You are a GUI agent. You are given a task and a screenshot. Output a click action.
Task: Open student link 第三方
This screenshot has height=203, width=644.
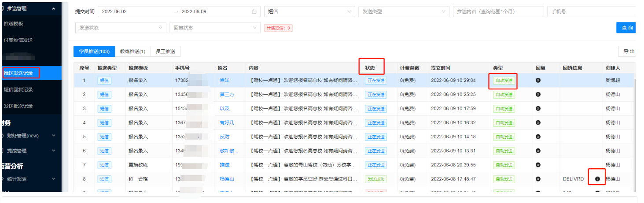point(227,95)
